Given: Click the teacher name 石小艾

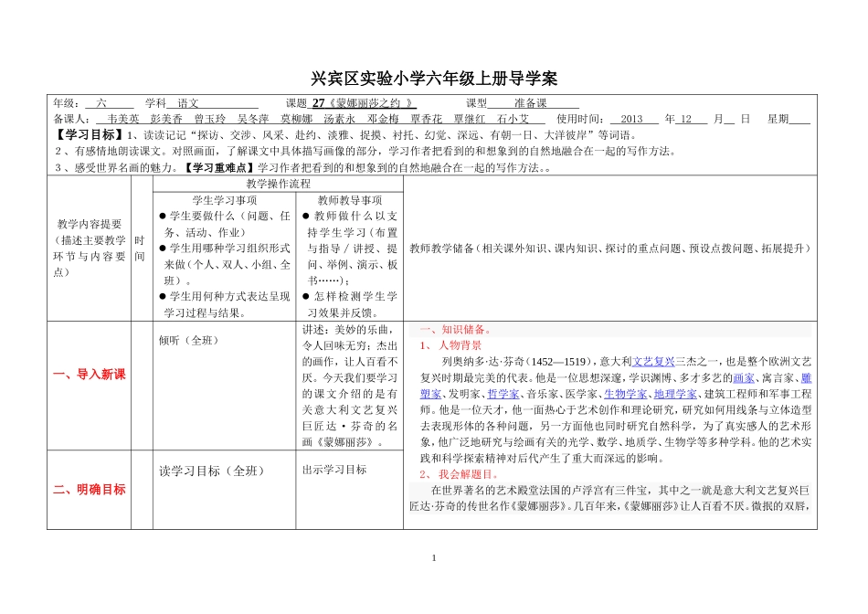Looking at the screenshot, I should click(513, 119).
